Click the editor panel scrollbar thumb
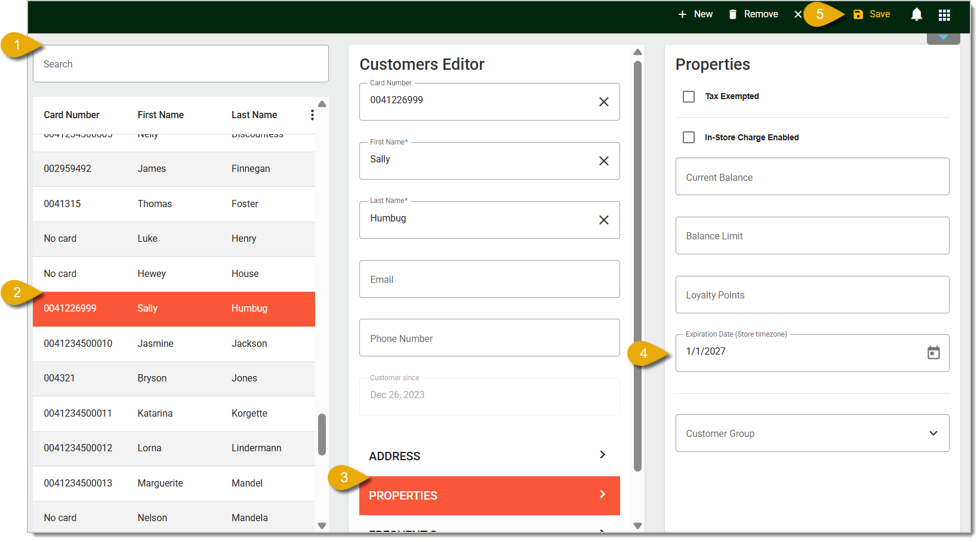Viewport: 980px width, 542px height. 637,266
